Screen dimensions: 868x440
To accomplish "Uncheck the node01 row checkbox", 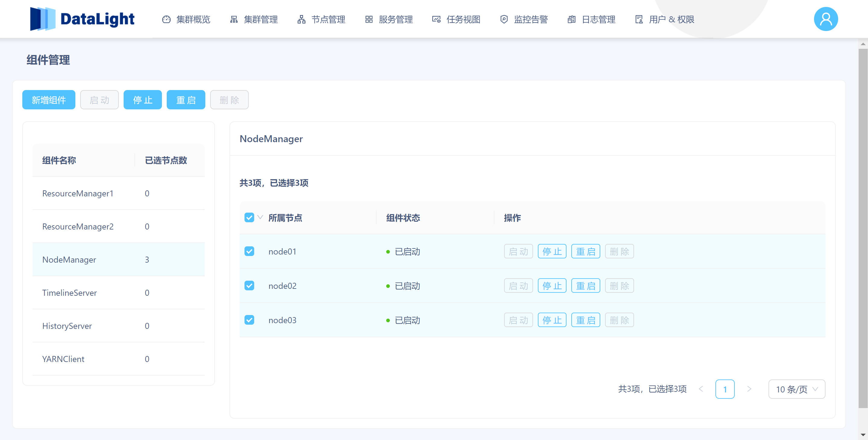I will pos(249,251).
